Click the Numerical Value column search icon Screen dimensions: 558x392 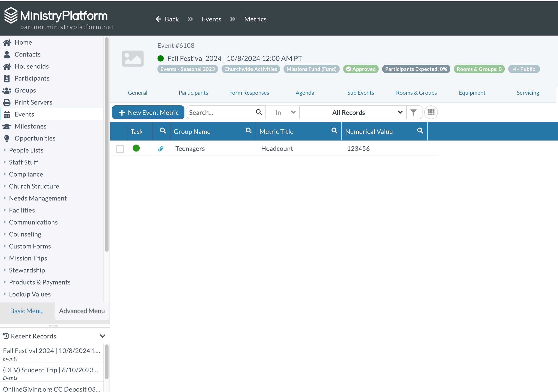[x=420, y=131]
